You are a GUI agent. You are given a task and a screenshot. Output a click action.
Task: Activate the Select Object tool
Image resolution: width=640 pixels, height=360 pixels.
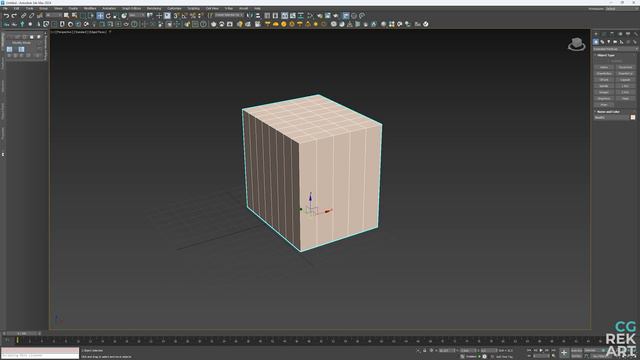click(66, 16)
